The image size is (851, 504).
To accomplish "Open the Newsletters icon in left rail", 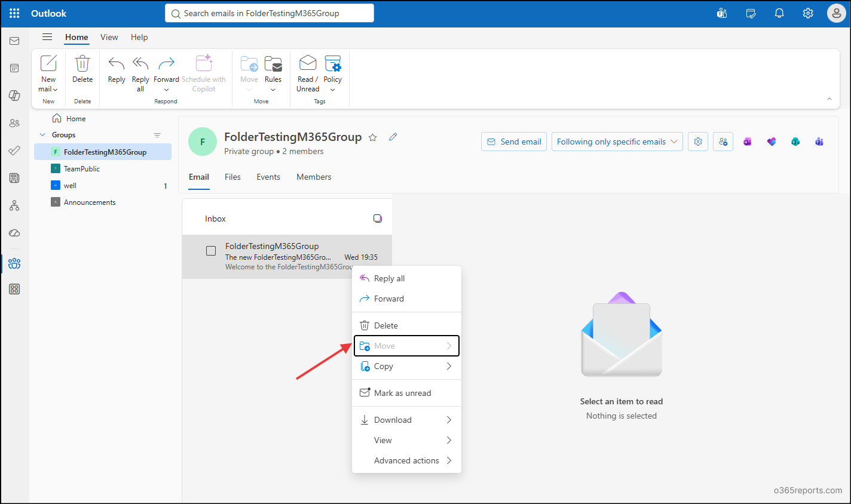I will coord(14,178).
